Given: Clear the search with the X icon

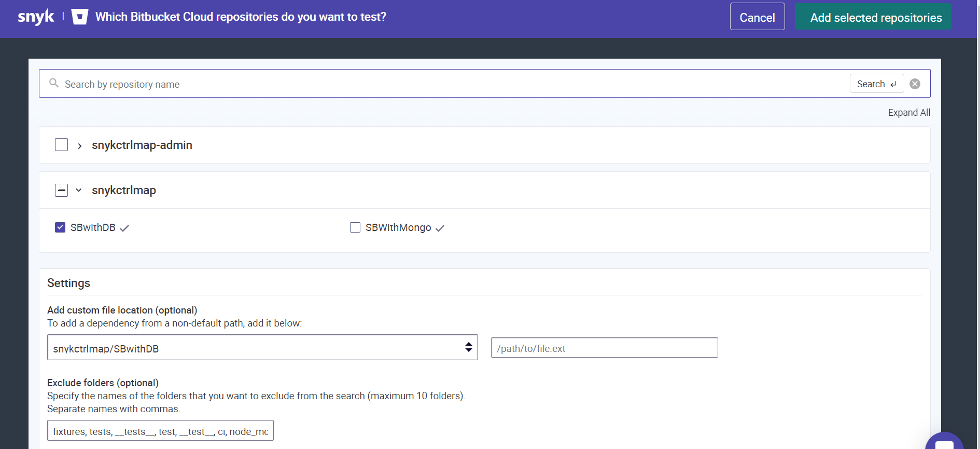Looking at the screenshot, I should 915,84.
